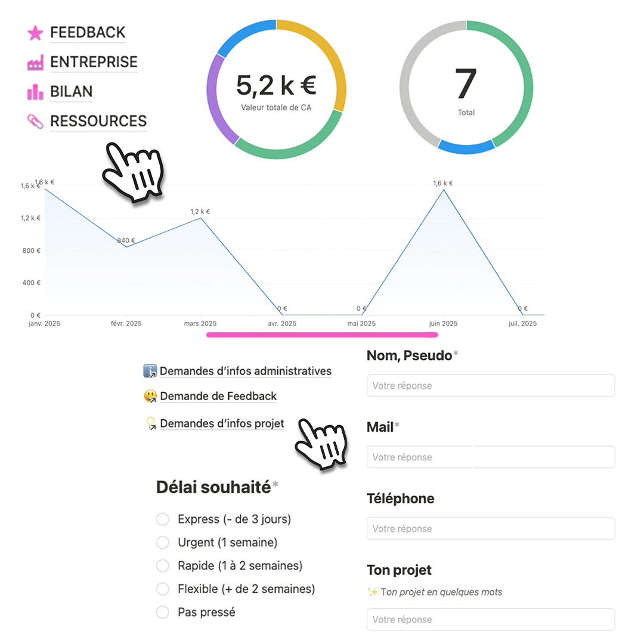Focus the Mail input field
This screenshot has height=644, width=644.
(x=490, y=457)
